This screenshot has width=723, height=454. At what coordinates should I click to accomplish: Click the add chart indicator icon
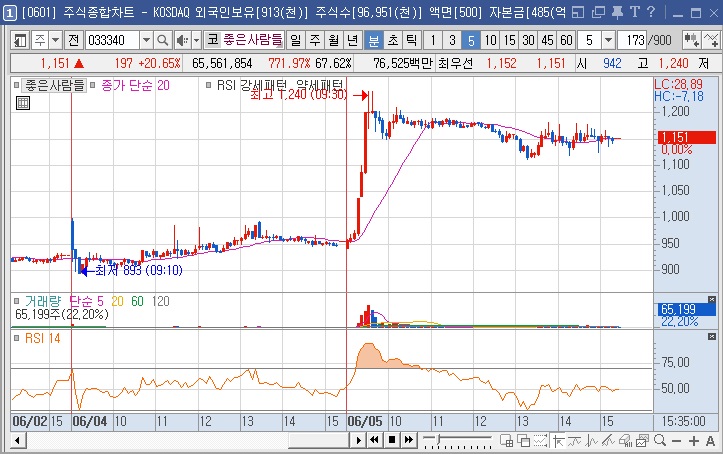(691, 41)
